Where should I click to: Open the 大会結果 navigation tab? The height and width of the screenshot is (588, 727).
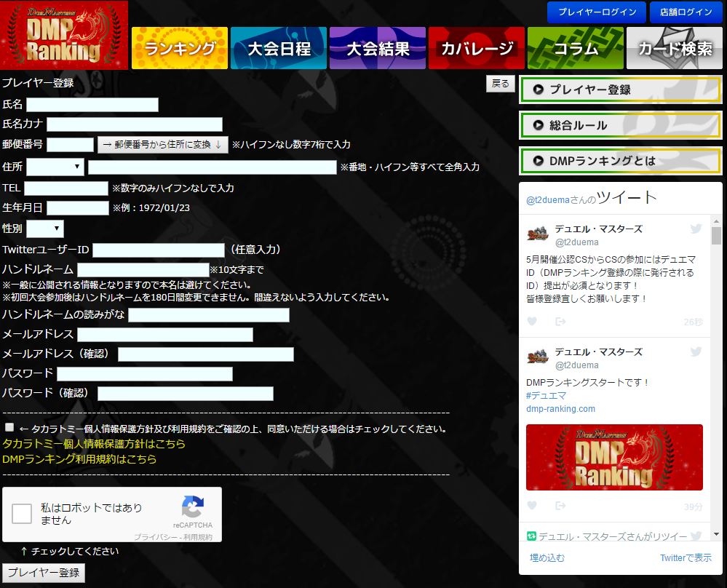(x=378, y=48)
